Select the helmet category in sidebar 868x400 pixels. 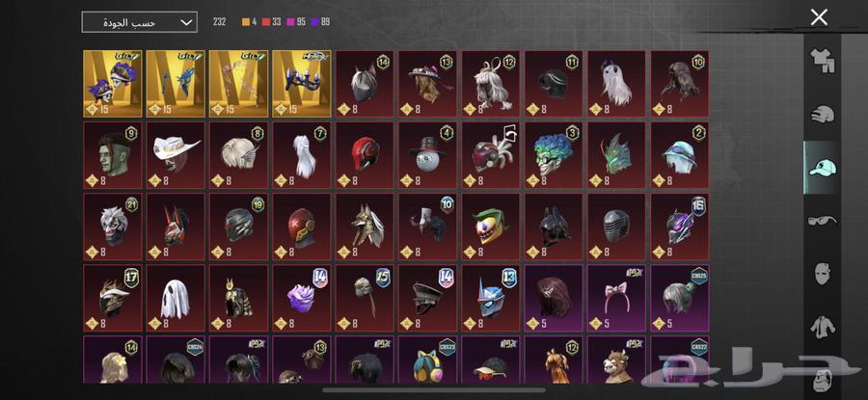point(822,115)
